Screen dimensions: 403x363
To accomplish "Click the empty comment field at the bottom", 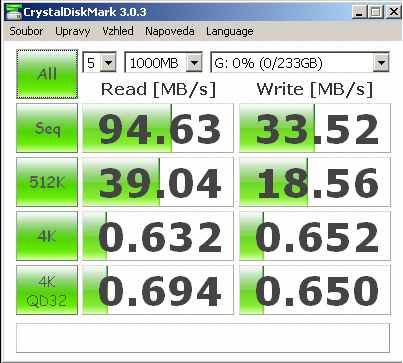I will pos(203,338).
